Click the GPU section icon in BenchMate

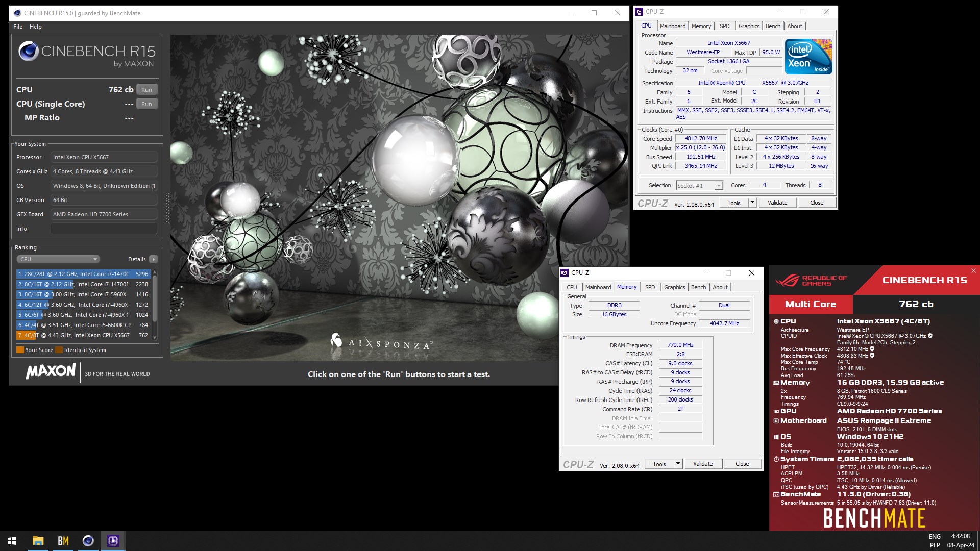click(x=776, y=411)
